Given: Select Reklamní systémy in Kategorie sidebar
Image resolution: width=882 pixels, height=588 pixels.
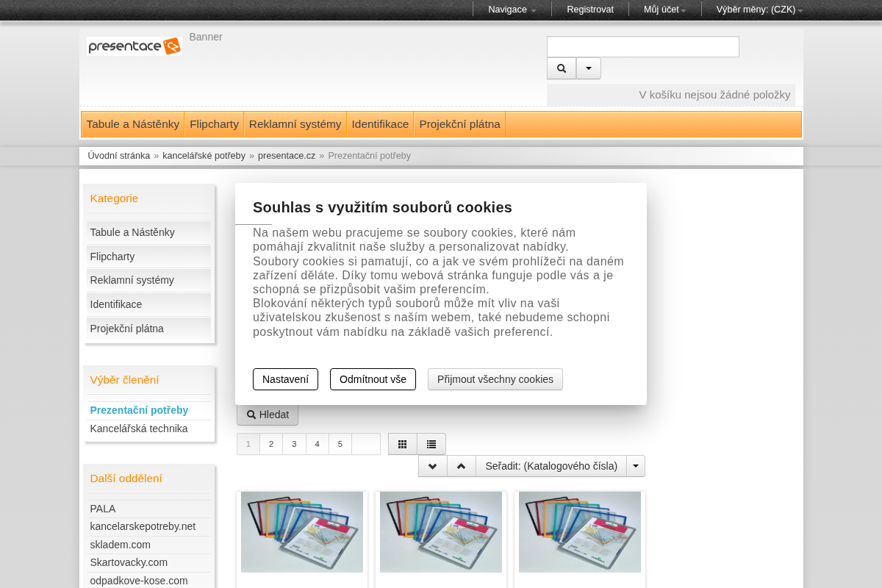Looking at the screenshot, I should click(148, 280).
